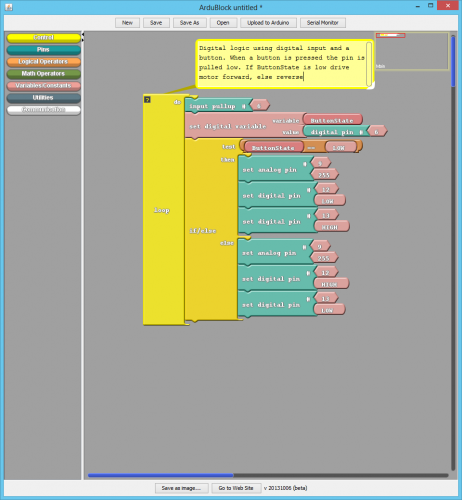
Task: Open the Save As dialog
Action: (x=189, y=23)
